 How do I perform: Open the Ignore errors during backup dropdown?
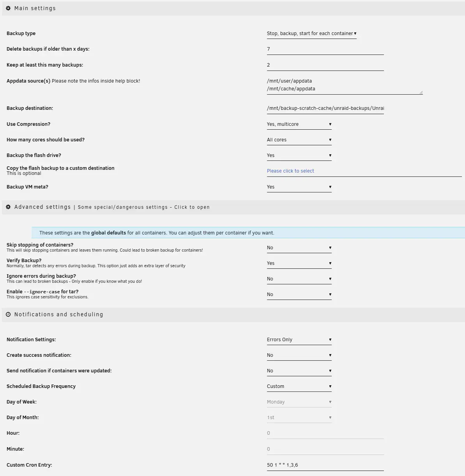click(x=299, y=279)
